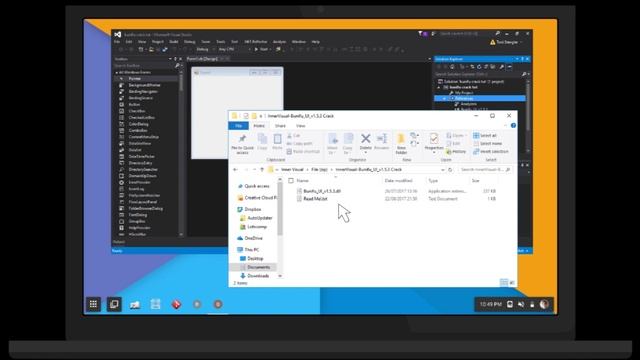640x360 pixels.
Task: Click the Explorer help question mark icon
Action: pyautogui.click(x=513, y=126)
